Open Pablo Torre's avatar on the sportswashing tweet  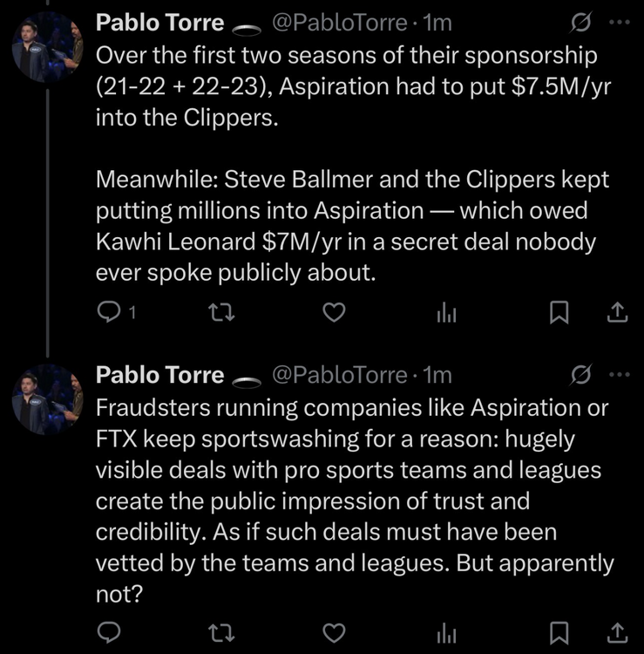tap(47, 400)
